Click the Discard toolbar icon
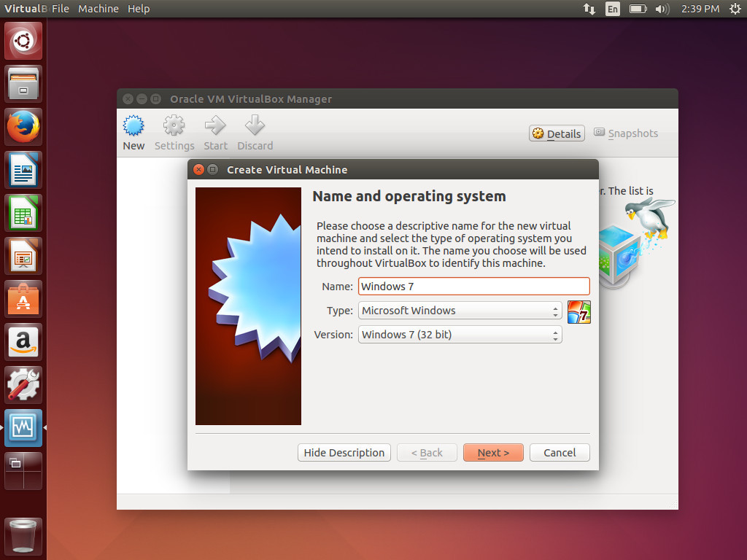The image size is (747, 560). [x=255, y=127]
